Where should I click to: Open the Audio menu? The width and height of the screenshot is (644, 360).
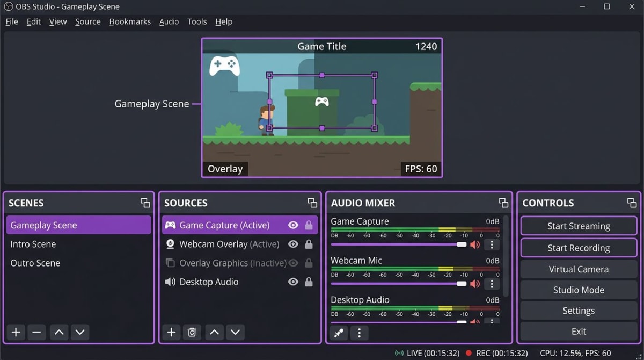point(169,21)
